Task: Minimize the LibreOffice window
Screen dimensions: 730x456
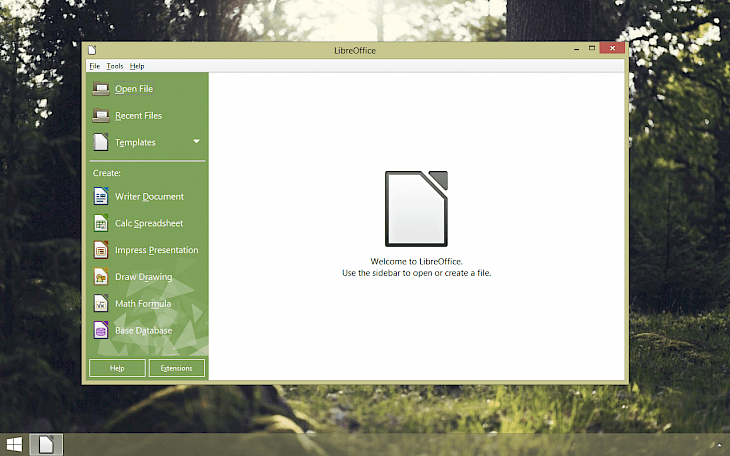Action: (577, 48)
